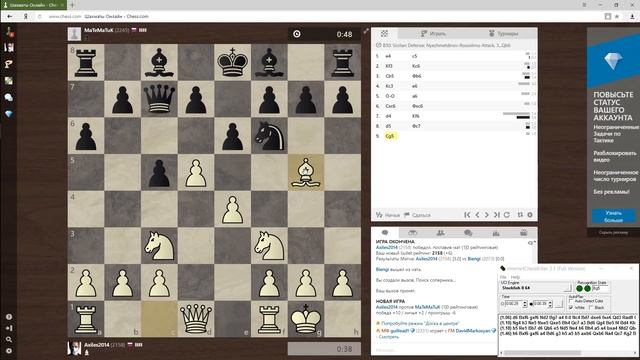Click the black queen on c7
Image resolution: width=640 pixels, height=360 pixels.
pyautogui.click(x=159, y=99)
